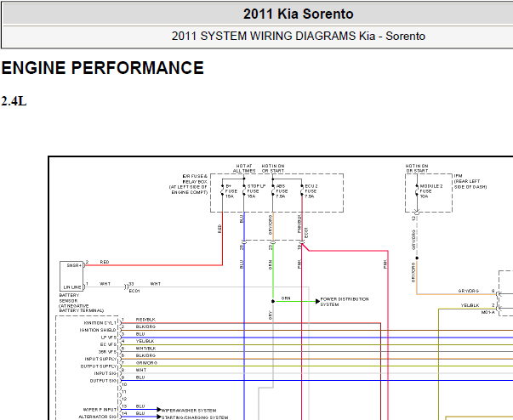Click the 'M01-A' connector label
This screenshot has height=420, width=513.
(487, 313)
